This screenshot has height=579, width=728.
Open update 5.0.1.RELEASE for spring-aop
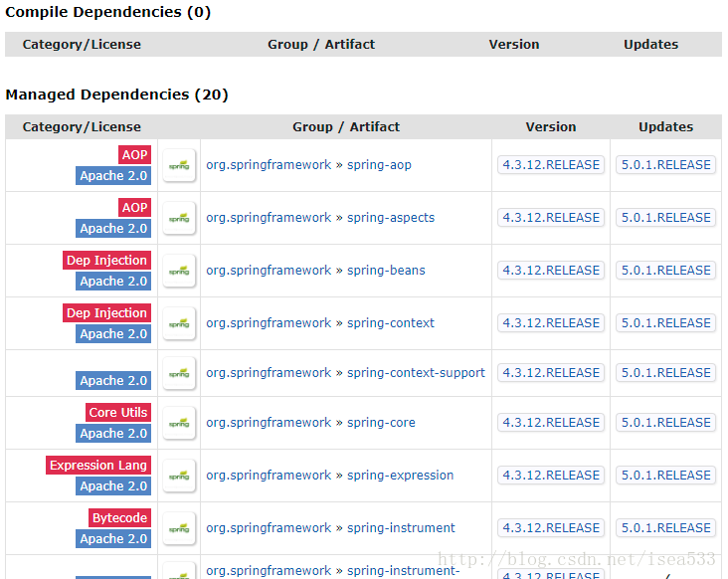665,165
